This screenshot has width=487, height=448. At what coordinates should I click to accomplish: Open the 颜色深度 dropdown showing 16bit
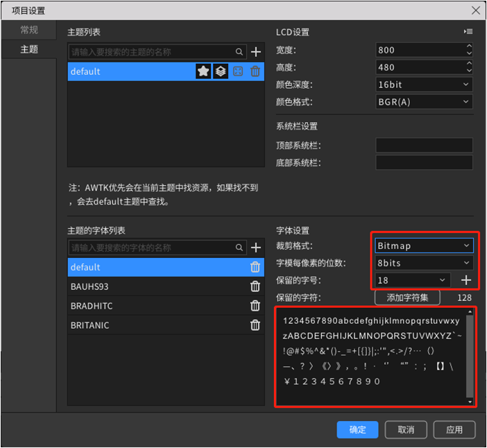coord(424,85)
